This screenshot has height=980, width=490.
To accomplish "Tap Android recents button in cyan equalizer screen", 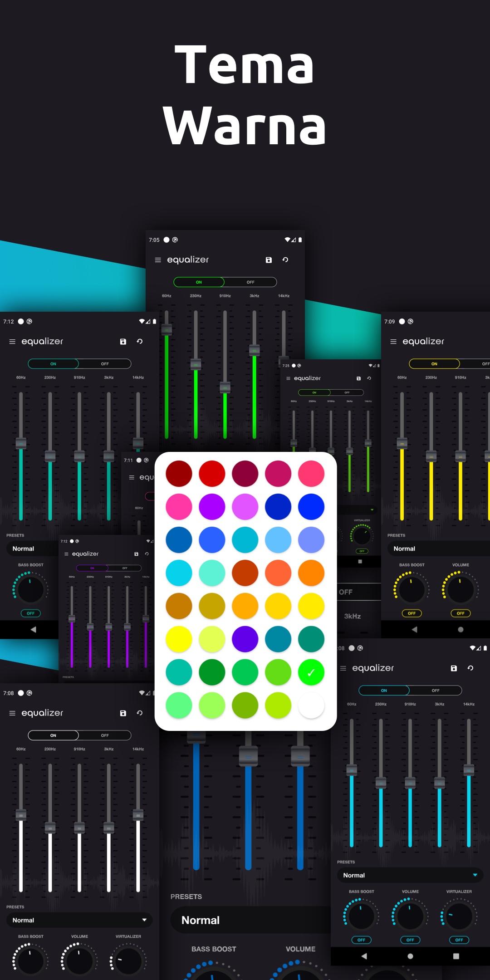I will (x=456, y=956).
